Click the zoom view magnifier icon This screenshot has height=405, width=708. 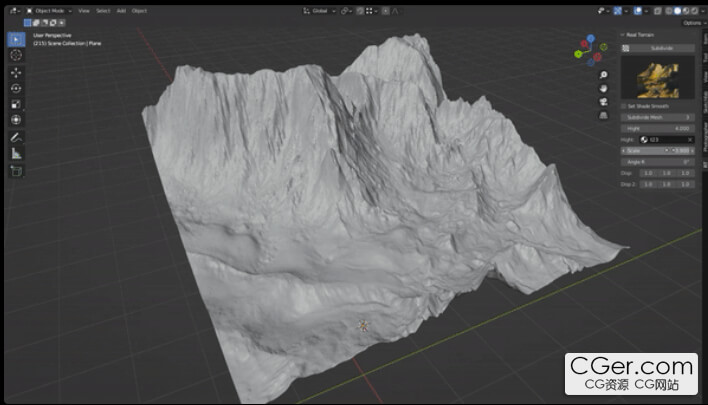[603, 75]
